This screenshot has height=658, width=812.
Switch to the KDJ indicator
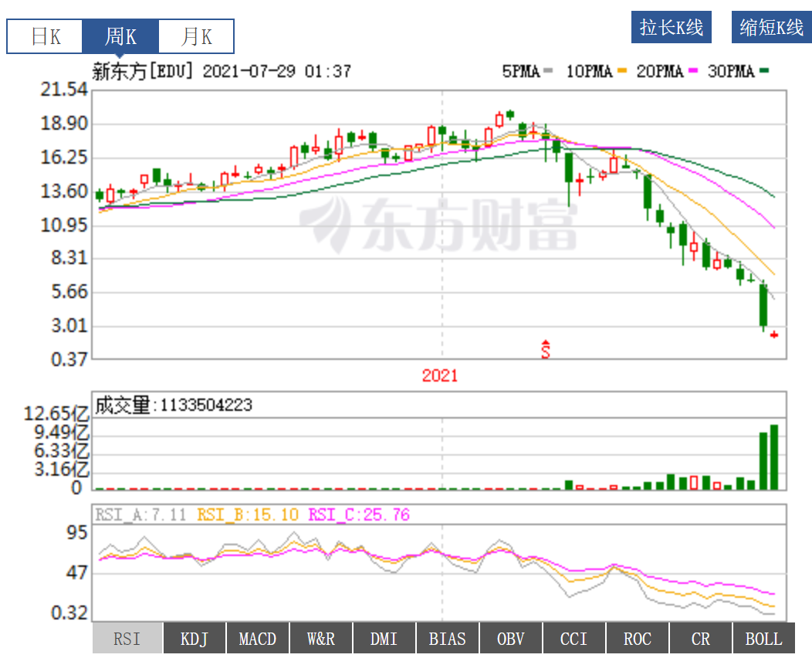coord(195,639)
